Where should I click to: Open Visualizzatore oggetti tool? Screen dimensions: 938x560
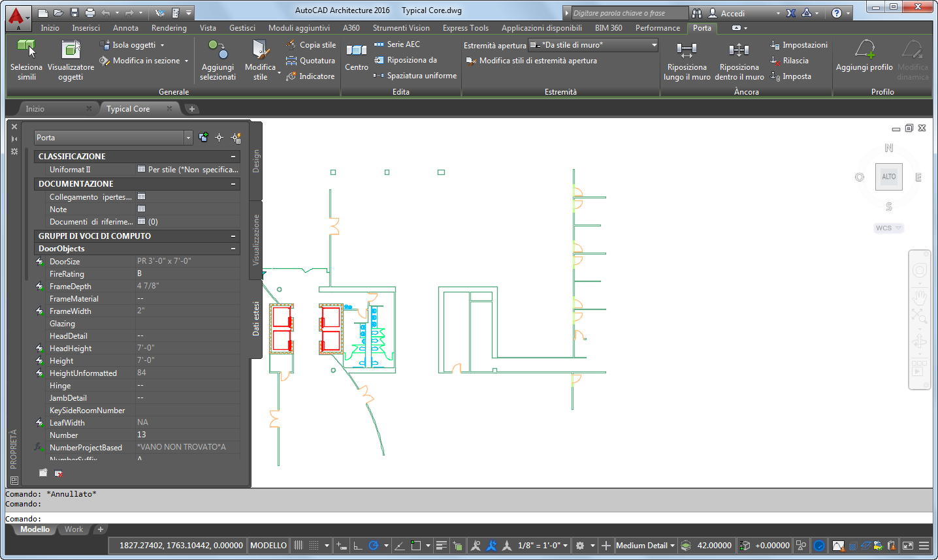coord(71,50)
